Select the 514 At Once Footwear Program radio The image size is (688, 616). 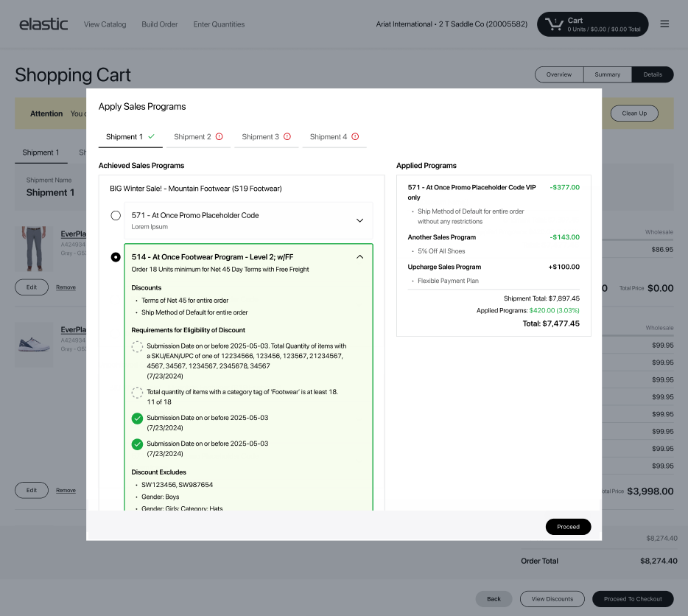point(116,257)
